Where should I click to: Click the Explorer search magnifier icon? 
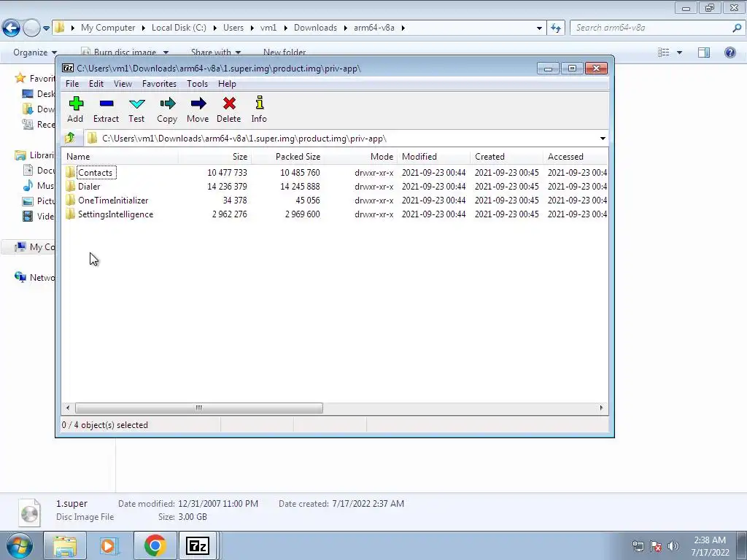(x=737, y=28)
